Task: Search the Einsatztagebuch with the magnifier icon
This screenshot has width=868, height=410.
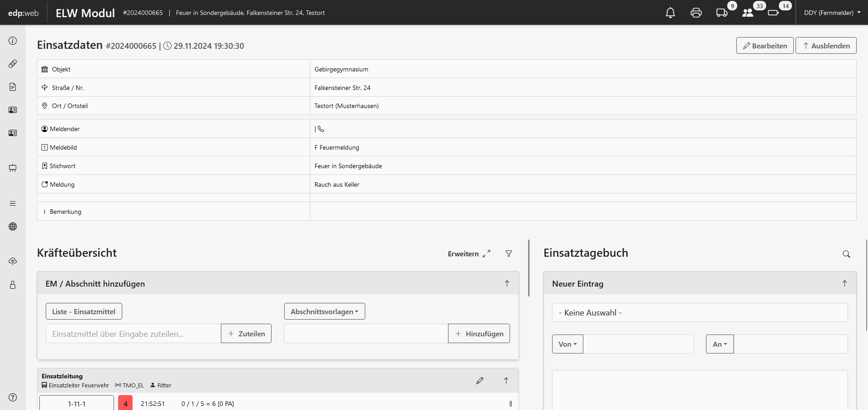Action: [x=846, y=254]
